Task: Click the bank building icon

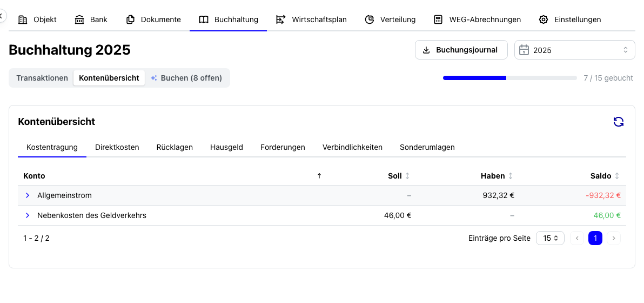Action: [x=79, y=19]
